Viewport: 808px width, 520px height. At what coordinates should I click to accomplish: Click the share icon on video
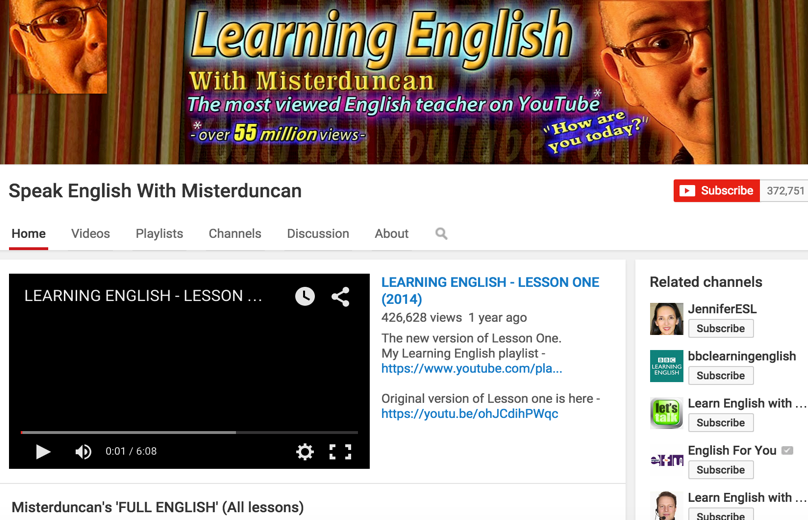[x=340, y=296]
